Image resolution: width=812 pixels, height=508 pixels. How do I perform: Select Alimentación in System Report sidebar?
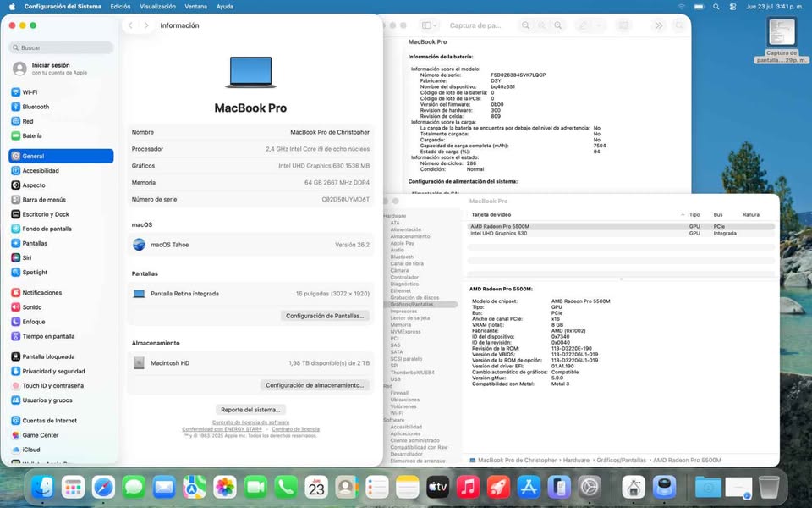click(405, 229)
